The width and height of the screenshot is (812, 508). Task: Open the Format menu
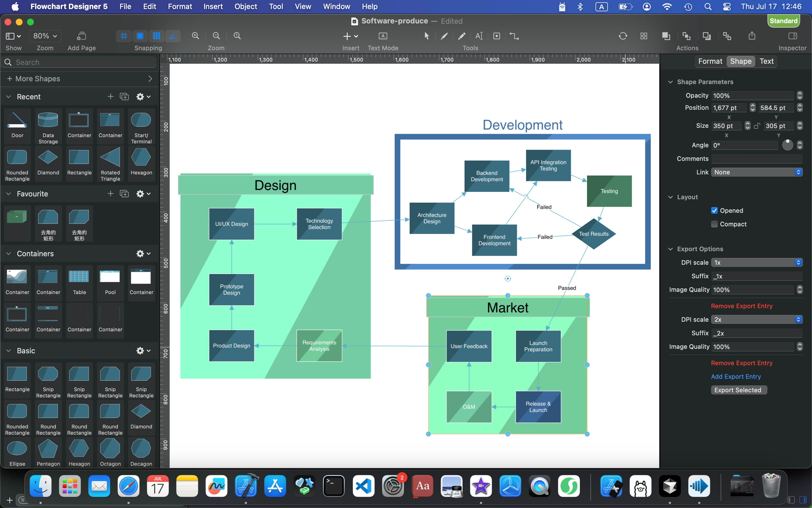tap(180, 6)
